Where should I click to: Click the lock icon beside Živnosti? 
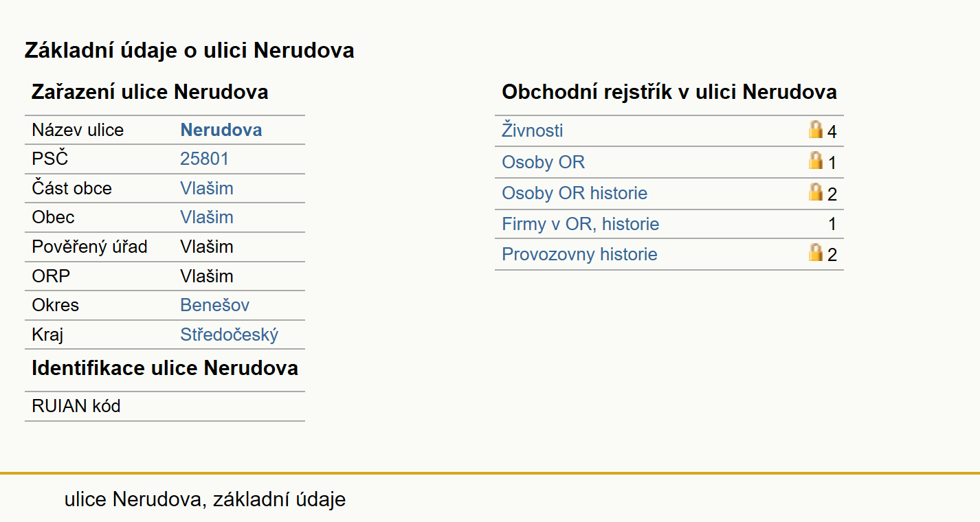pos(816,130)
